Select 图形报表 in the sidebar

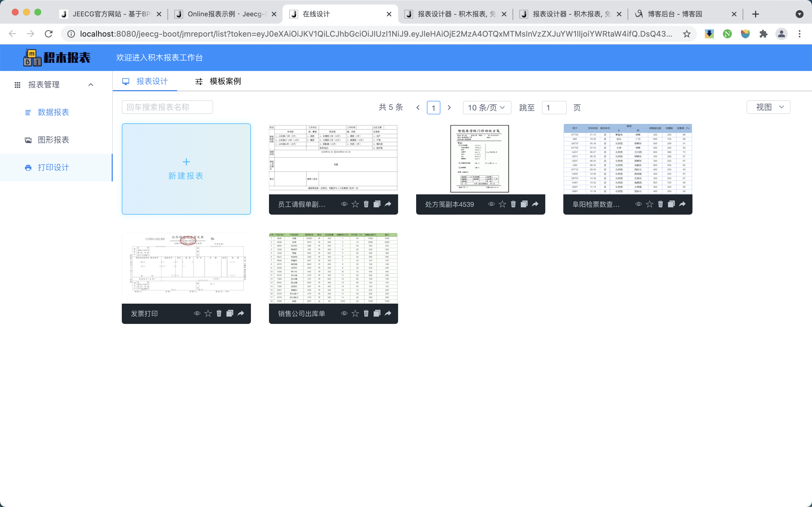click(x=53, y=140)
